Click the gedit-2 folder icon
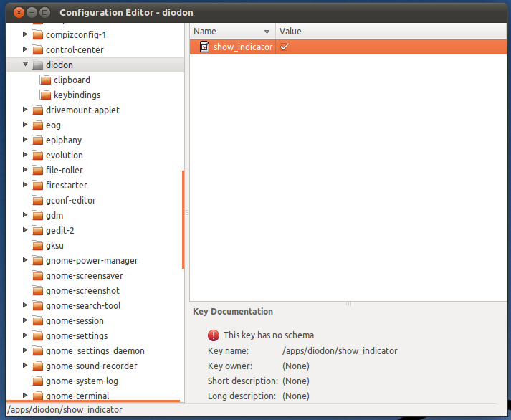This screenshot has height=420, width=511. [37, 230]
